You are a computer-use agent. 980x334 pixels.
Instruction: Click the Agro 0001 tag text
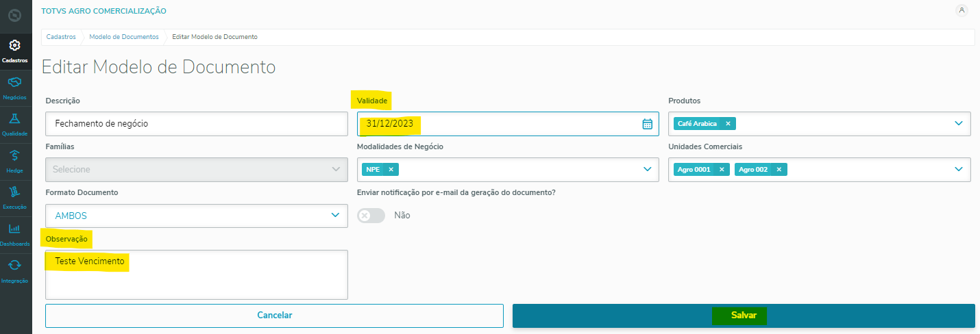coord(694,169)
